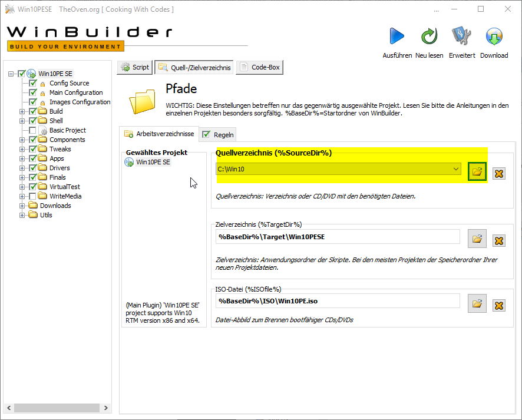Enable the Basic Project checkbox
Viewport: 522px width, 420px height.
click(x=32, y=130)
